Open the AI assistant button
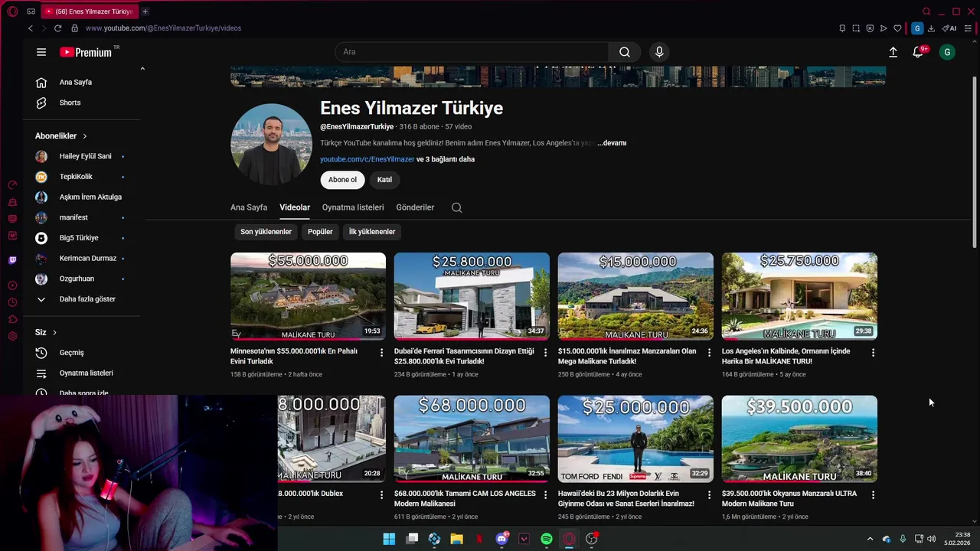Viewport: 980px width, 551px height. [x=949, y=28]
